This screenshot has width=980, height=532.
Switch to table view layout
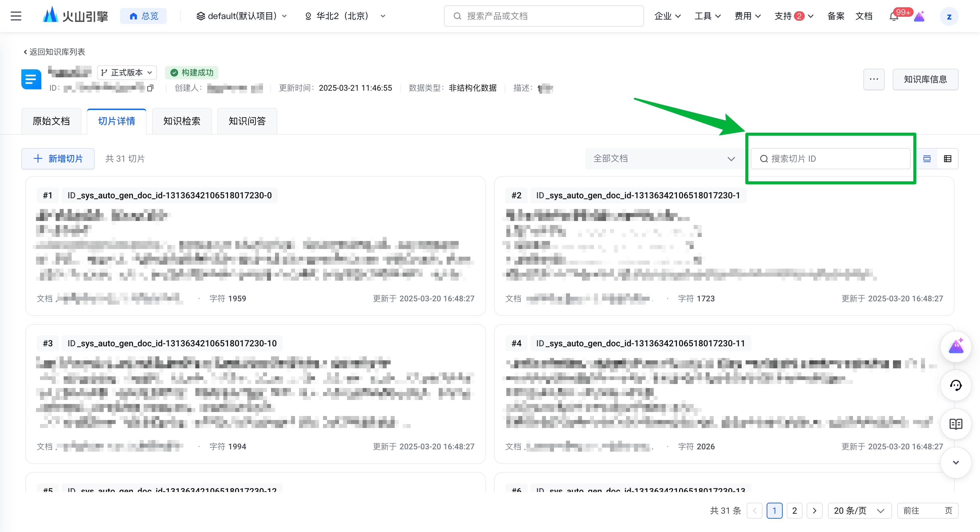(x=948, y=159)
